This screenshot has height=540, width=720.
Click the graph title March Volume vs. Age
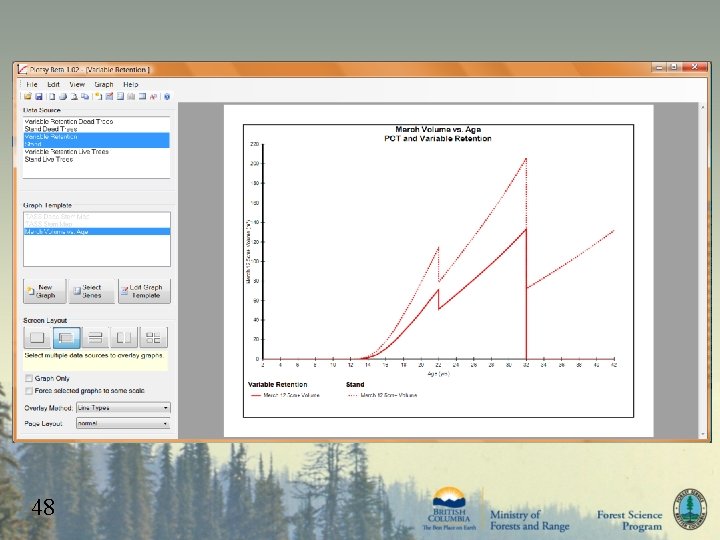pyautogui.click(x=438, y=129)
